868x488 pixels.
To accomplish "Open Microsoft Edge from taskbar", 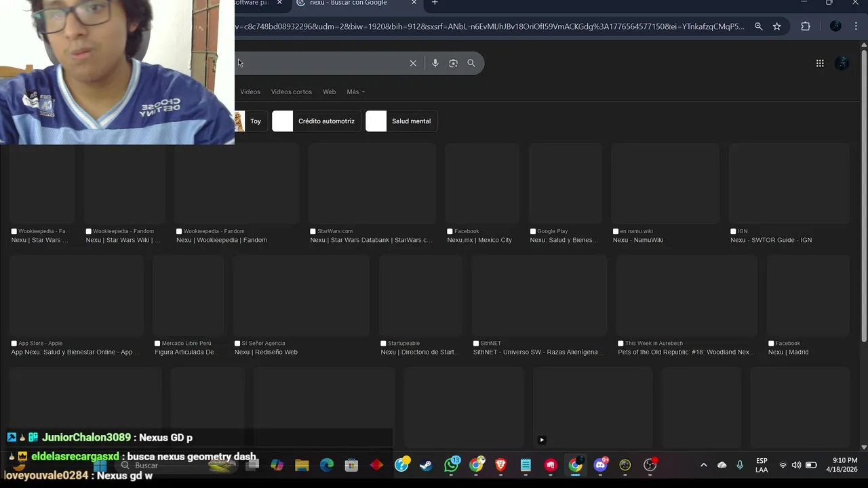I will pos(327,465).
